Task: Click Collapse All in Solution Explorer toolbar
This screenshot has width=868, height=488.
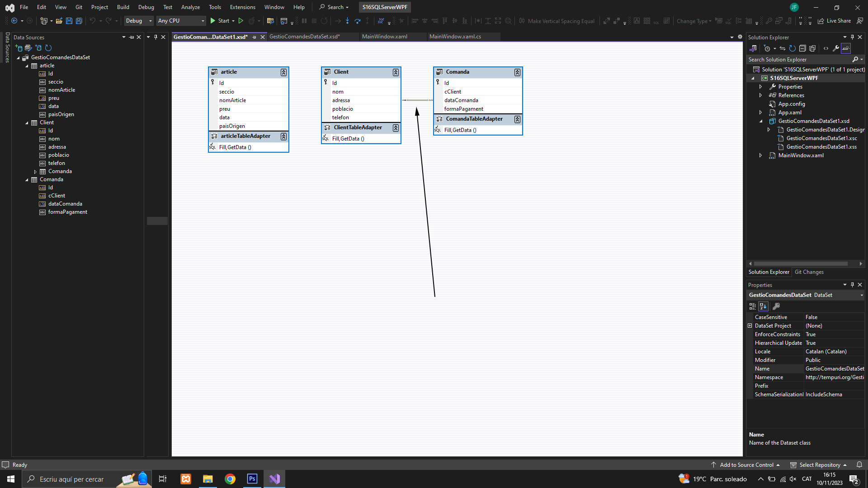Action: [802, 48]
